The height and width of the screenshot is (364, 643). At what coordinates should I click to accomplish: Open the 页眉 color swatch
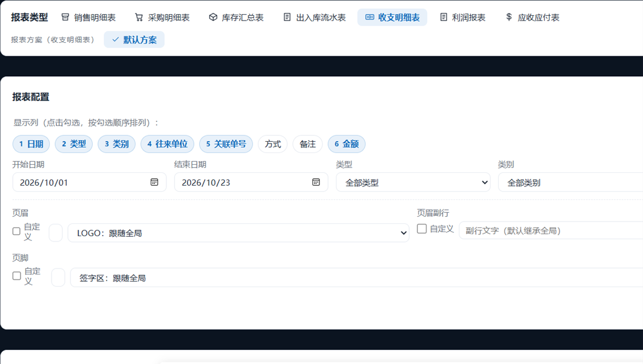[55, 233]
